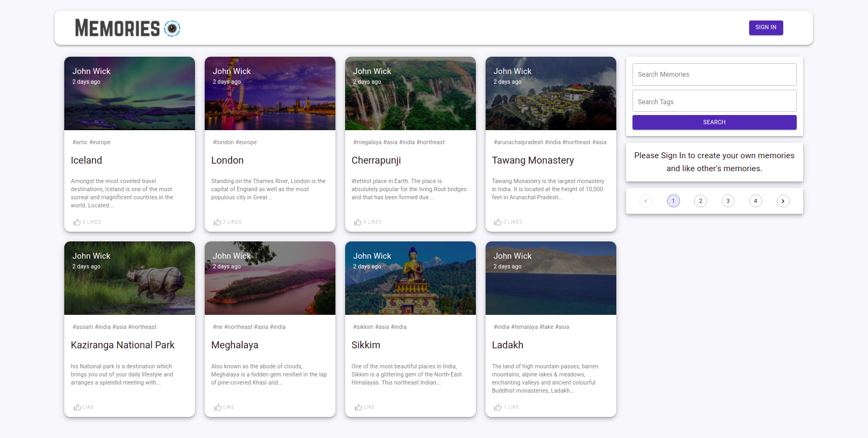Click the Sign In button
The width and height of the screenshot is (868, 438).
(x=766, y=28)
